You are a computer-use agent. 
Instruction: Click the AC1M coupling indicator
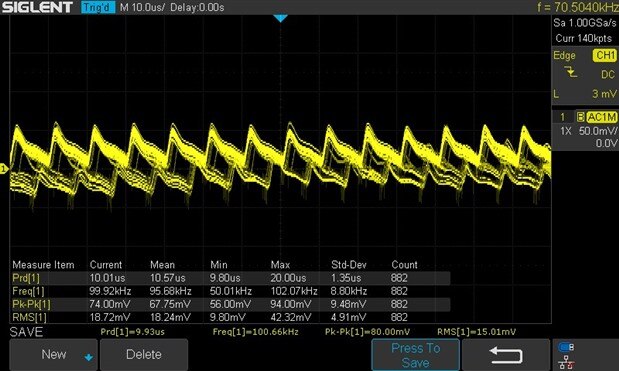(x=601, y=117)
